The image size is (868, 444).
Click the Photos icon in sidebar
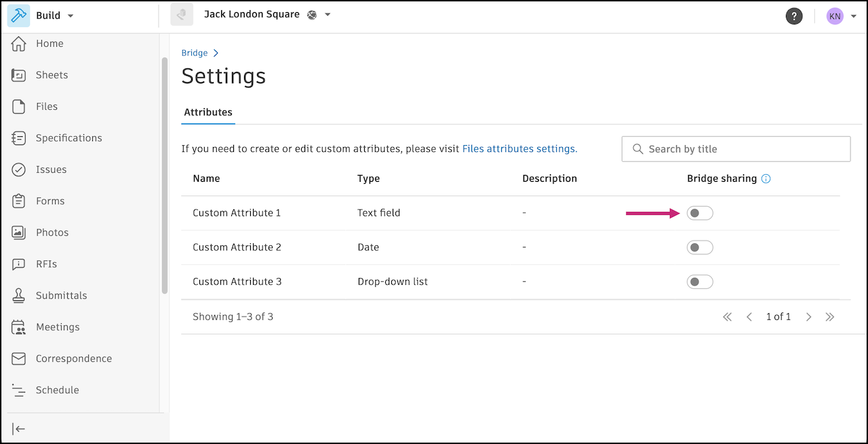point(19,233)
